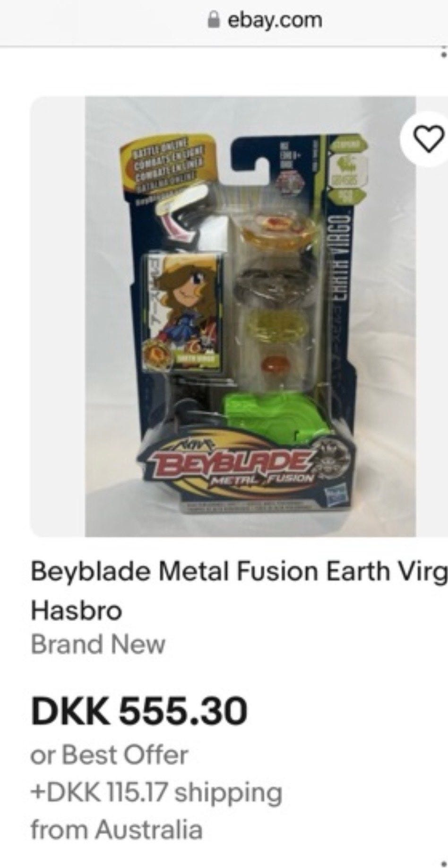The height and width of the screenshot is (868, 448).
Task: Click the from Australia location text
Action: click(116, 829)
